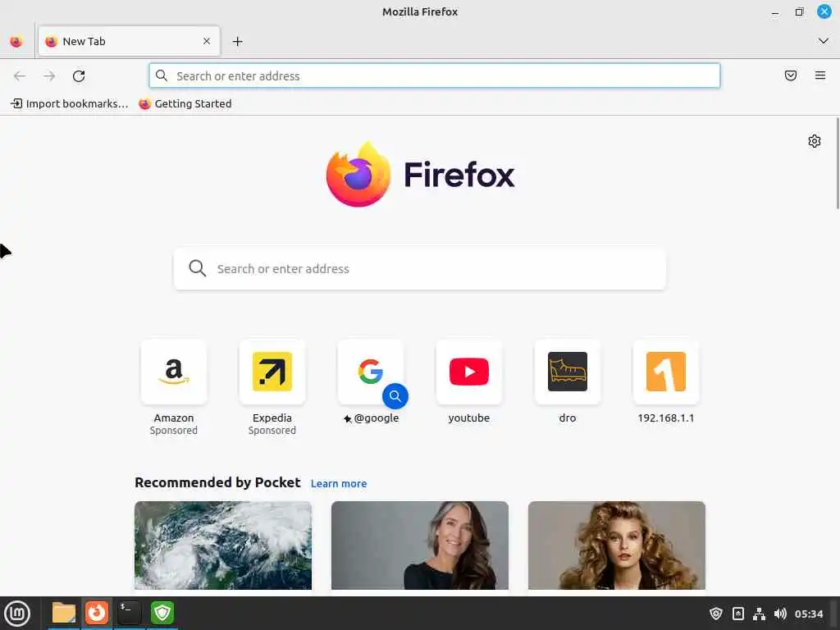Screen dimensions: 840x630
Task: Open the sound volume tray icon
Action: [x=781, y=614]
